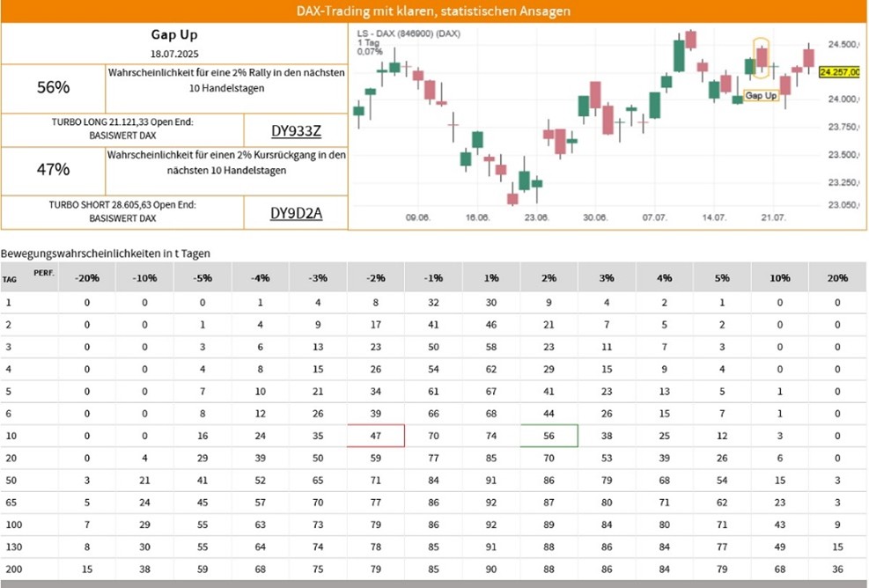This screenshot has height=588, width=869.
Task: Click the -2% column header
Action: click(x=376, y=277)
